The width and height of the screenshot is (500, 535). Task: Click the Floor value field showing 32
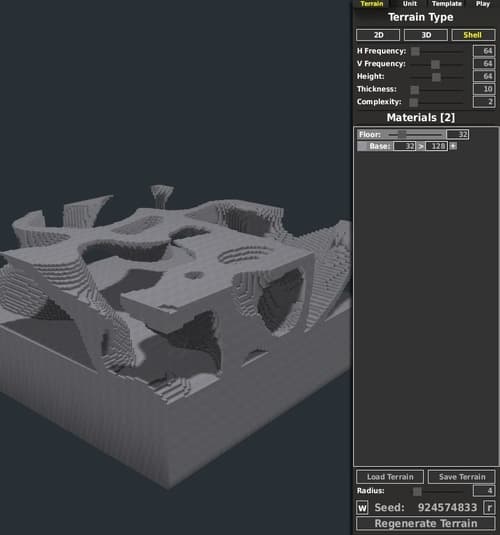pos(458,134)
